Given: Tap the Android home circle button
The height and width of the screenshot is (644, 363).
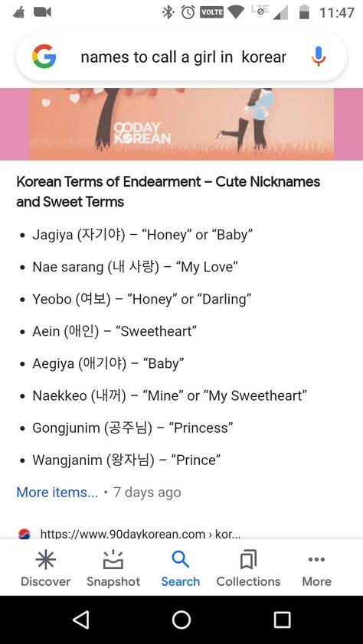Looking at the screenshot, I should pos(181,620).
